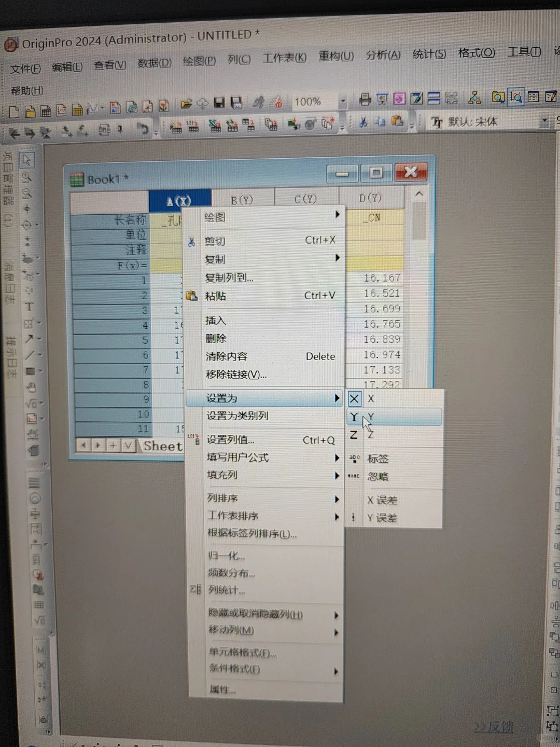Click the Open file folder icon
The height and width of the screenshot is (747, 560).
click(186, 103)
